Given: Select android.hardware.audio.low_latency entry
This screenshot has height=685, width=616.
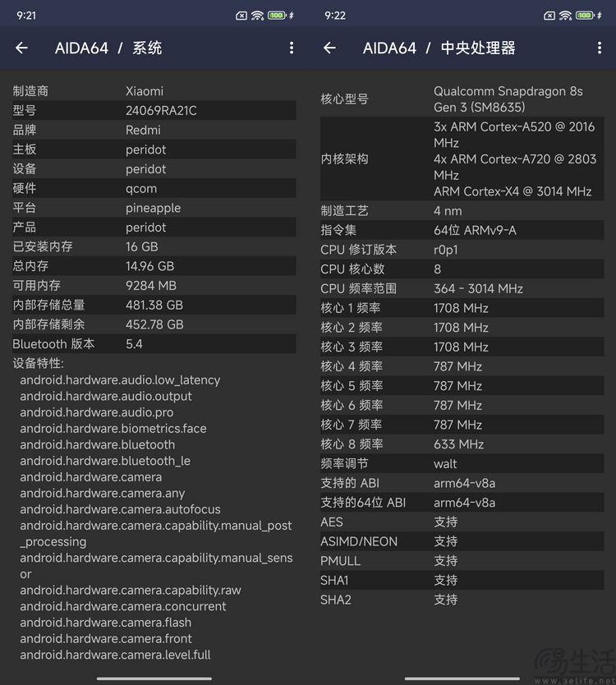Looking at the screenshot, I should click(120, 380).
